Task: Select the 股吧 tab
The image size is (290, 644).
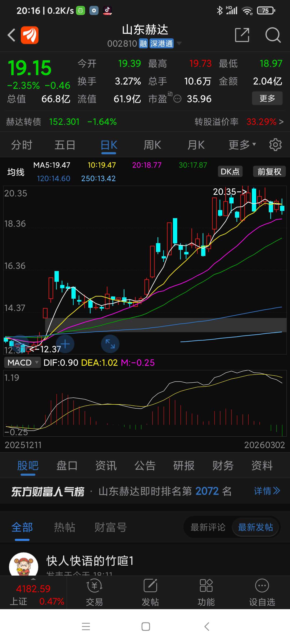Action: pyautogui.click(x=28, y=466)
